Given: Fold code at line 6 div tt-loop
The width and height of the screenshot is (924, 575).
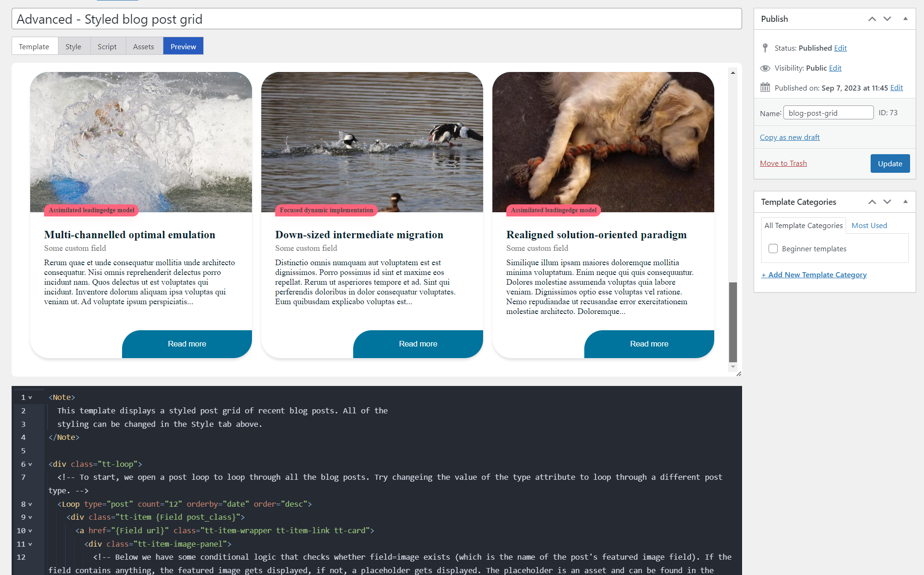Looking at the screenshot, I should [30, 464].
